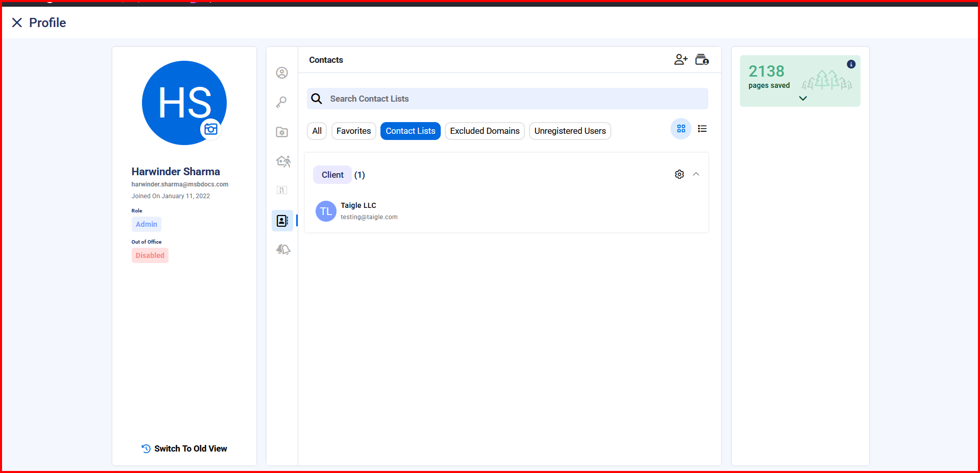
Task: Select the Unregistered Users tab
Action: coord(569,131)
